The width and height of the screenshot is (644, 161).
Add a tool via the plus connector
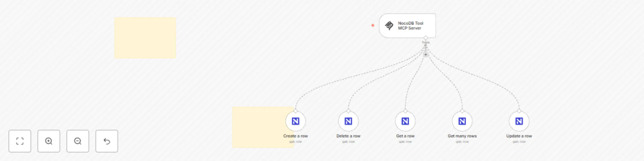point(426,54)
